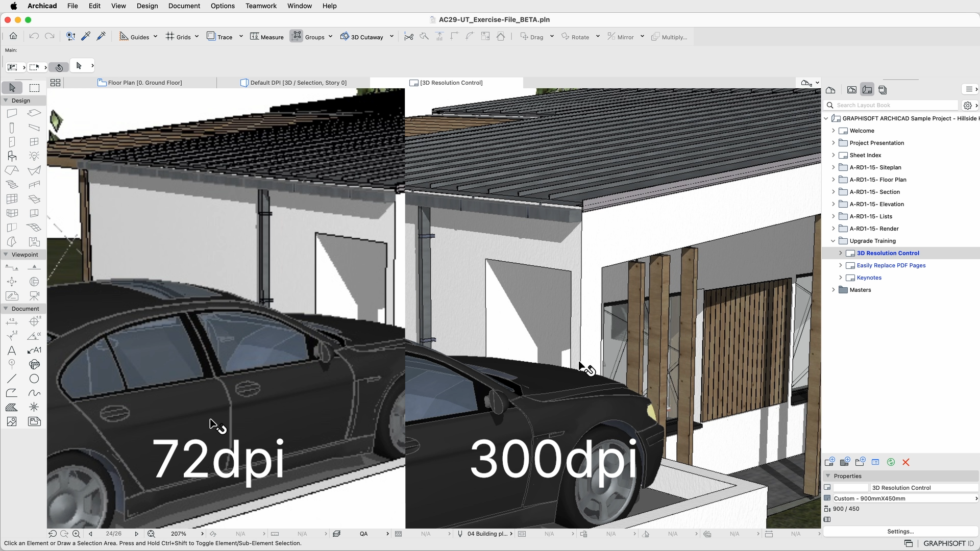Select the Keynotes layout item
This screenshot has width=980, height=551.
(869, 278)
